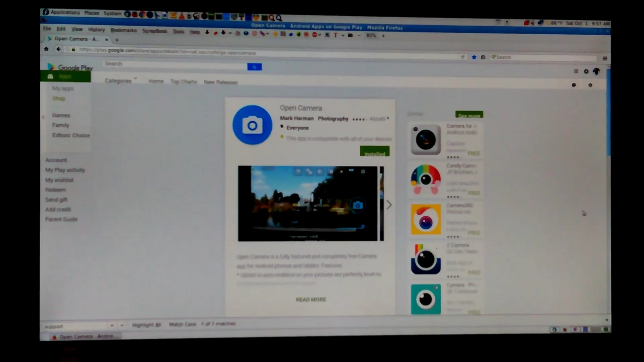Expand the Categories dropdown
644x362 pixels.
(121, 80)
